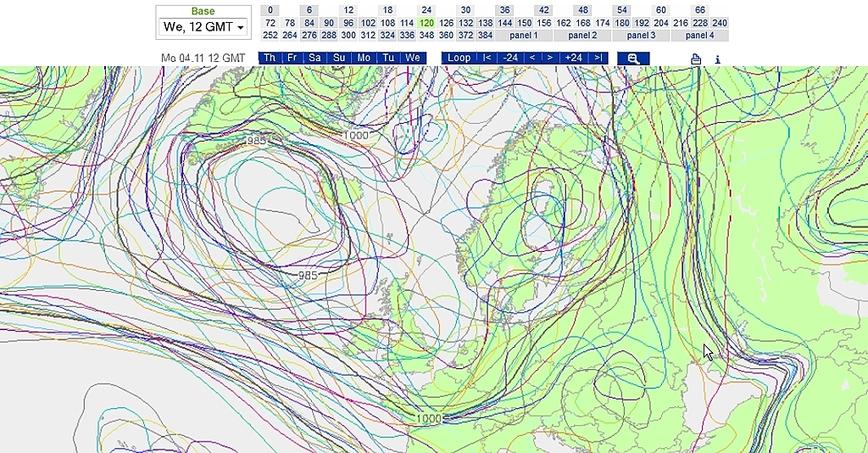Viewport: 868px width, 453px height.
Task: Step forward 24 hours with +24
Action: tap(574, 58)
